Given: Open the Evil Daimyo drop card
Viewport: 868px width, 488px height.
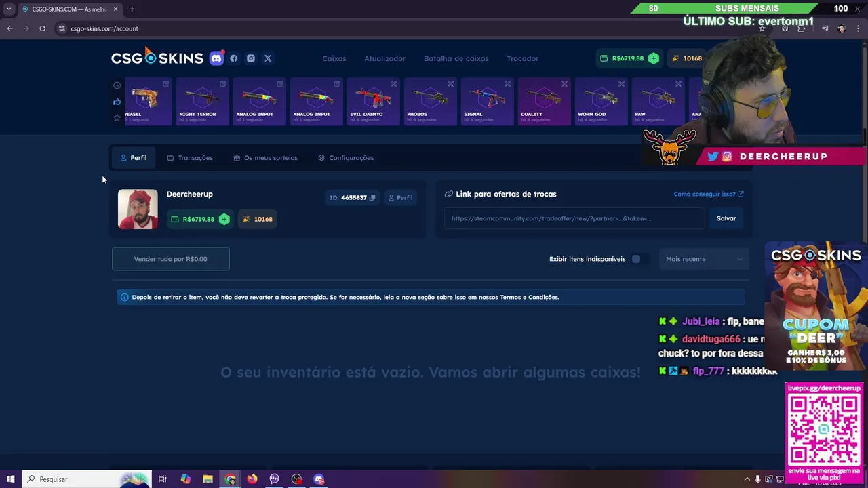Looking at the screenshot, I should tap(373, 102).
